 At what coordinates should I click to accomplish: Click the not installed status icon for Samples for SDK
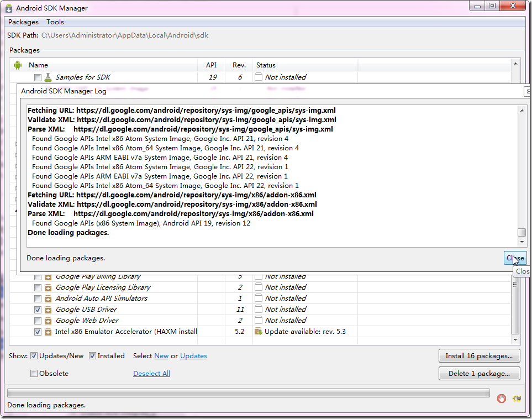tap(259, 77)
